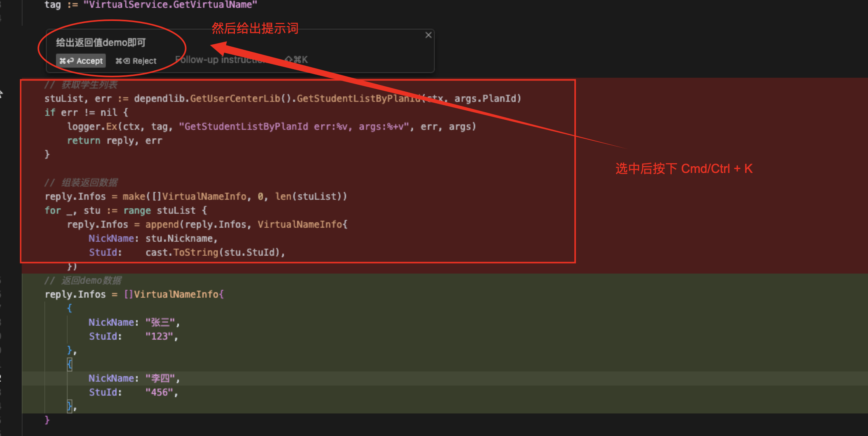Click the StuId "456" line
868x436 pixels.
pyautogui.click(x=133, y=392)
